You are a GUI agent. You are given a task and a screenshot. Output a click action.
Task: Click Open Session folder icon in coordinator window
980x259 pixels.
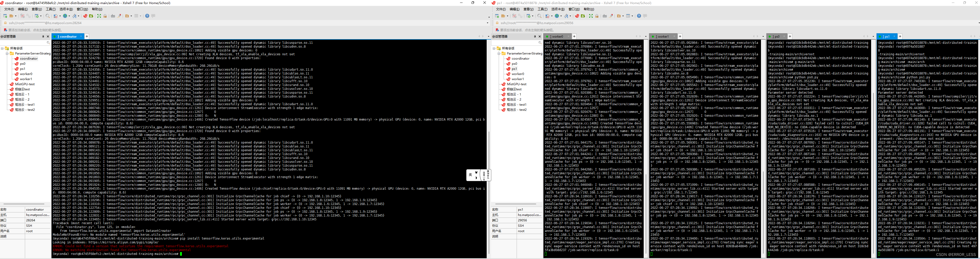[12, 16]
